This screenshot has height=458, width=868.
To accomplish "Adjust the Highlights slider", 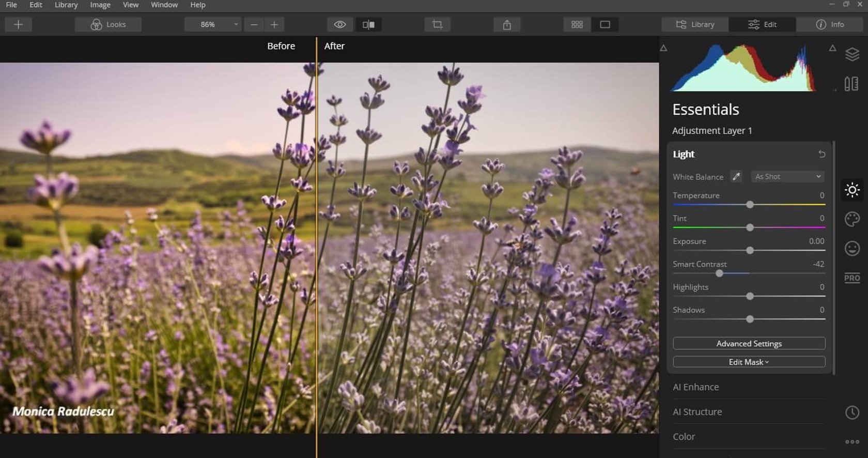I will point(749,296).
